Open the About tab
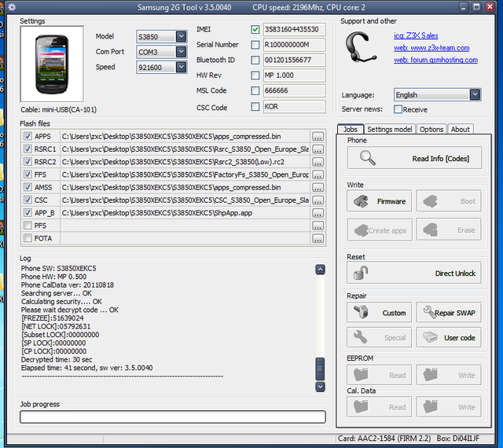Viewport: 503px width, 448px height. [x=460, y=130]
